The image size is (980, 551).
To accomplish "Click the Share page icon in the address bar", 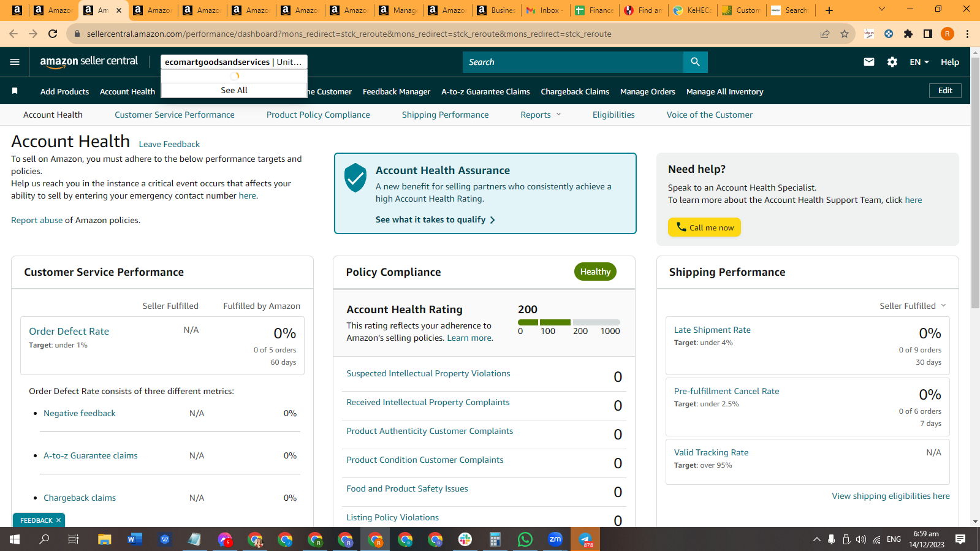I will click(825, 34).
